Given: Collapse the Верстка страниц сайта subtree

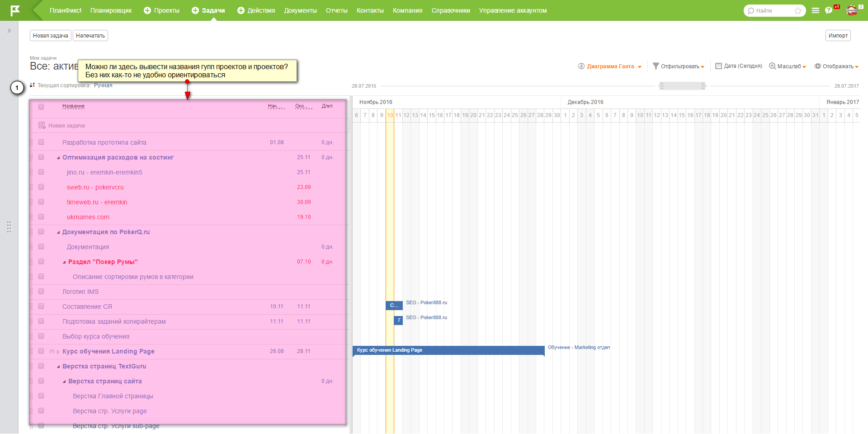Looking at the screenshot, I should [64, 382].
